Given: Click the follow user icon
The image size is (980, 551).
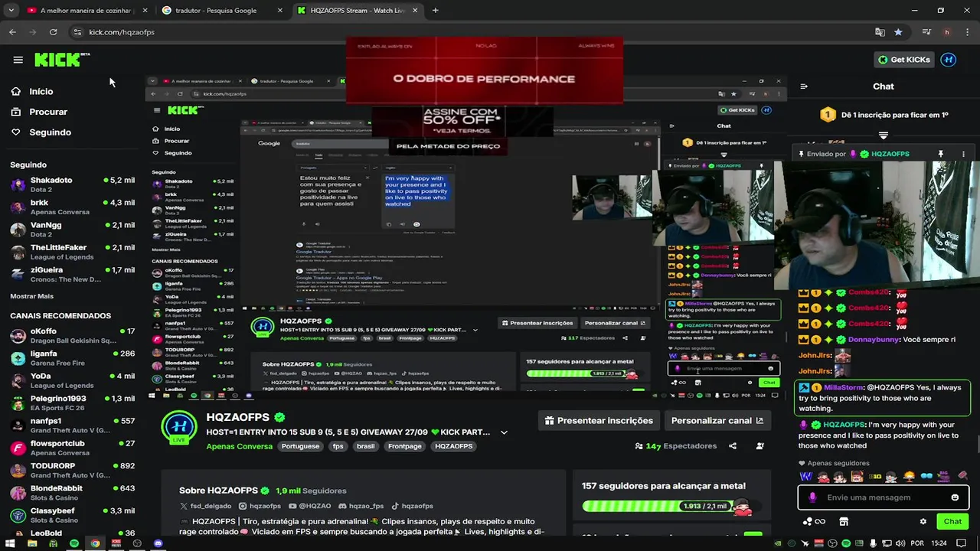Looking at the screenshot, I should point(759,446).
